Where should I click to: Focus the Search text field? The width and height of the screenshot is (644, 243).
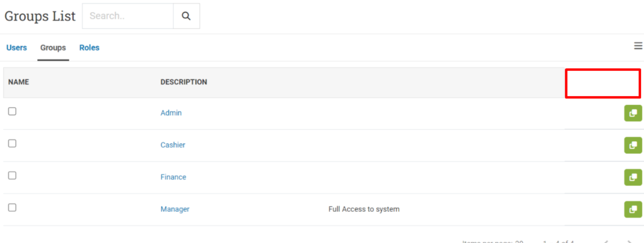pos(128,16)
